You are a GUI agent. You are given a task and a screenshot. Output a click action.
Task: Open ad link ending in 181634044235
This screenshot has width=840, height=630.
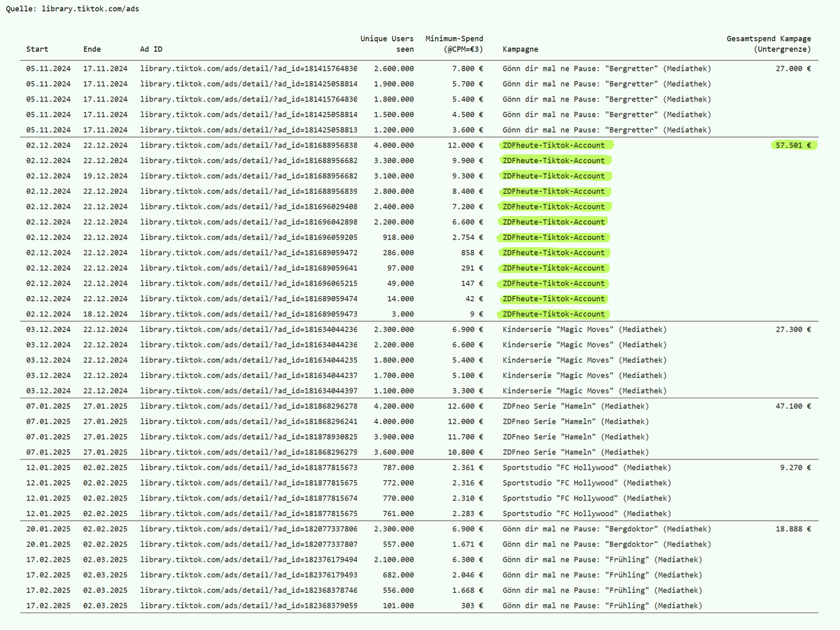[x=248, y=360]
